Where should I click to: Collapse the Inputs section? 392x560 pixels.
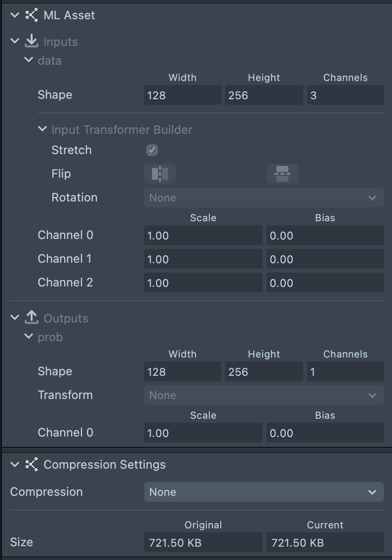[x=15, y=41]
